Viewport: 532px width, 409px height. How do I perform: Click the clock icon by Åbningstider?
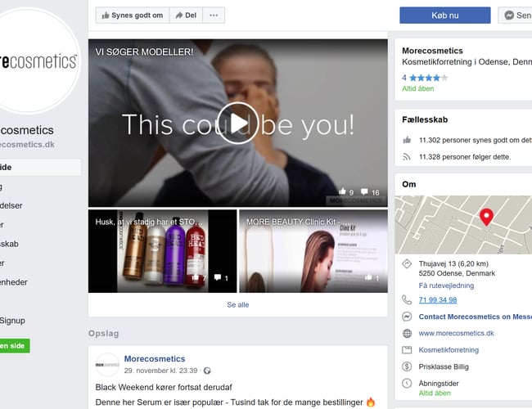[x=407, y=383]
